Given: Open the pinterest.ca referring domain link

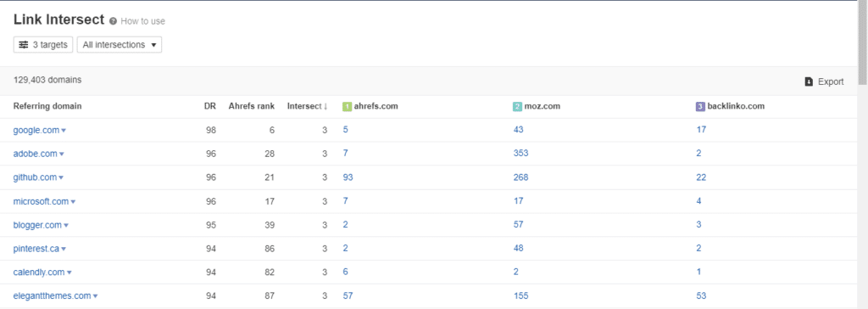Looking at the screenshot, I should 36,249.
